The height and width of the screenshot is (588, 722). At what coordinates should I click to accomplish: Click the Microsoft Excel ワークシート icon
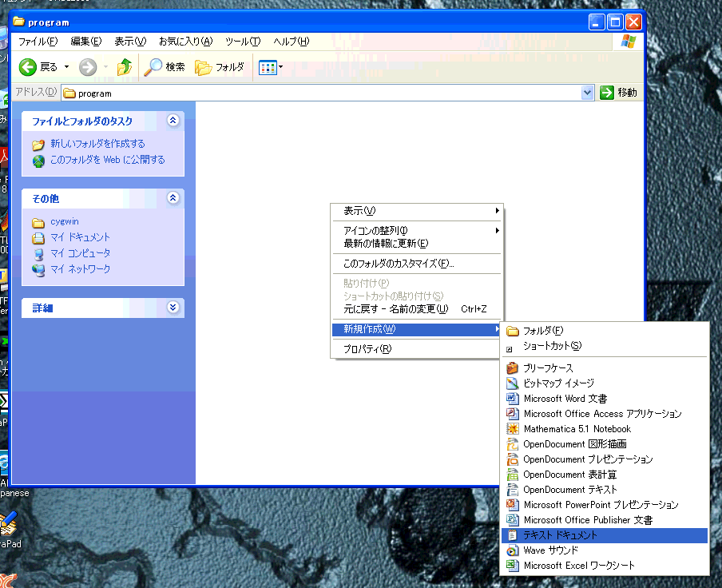coord(512,566)
